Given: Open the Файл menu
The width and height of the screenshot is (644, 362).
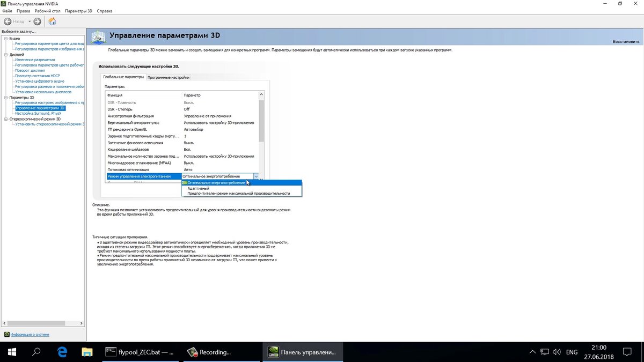Looking at the screenshot, I should tap(8, 11).
